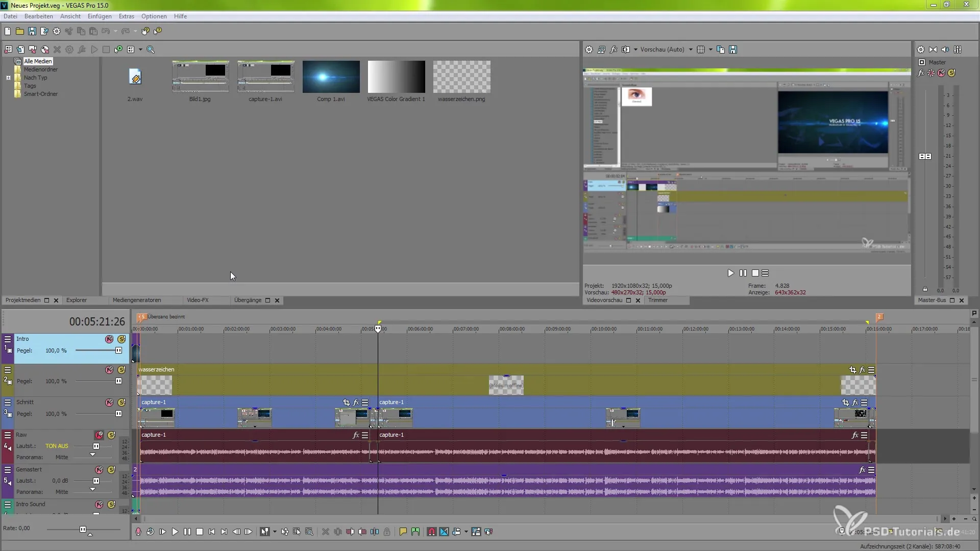The image size is (980, 551).
Task: Open Video Output FX in preview toolbar
Action: (614, 49)
